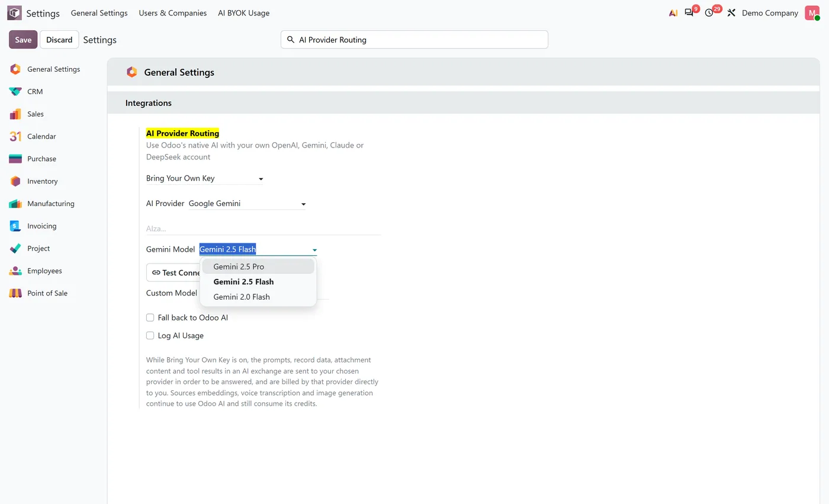The image size is (829, 504).
Task: Discard the settings changes
Action: tap(59, 40)
